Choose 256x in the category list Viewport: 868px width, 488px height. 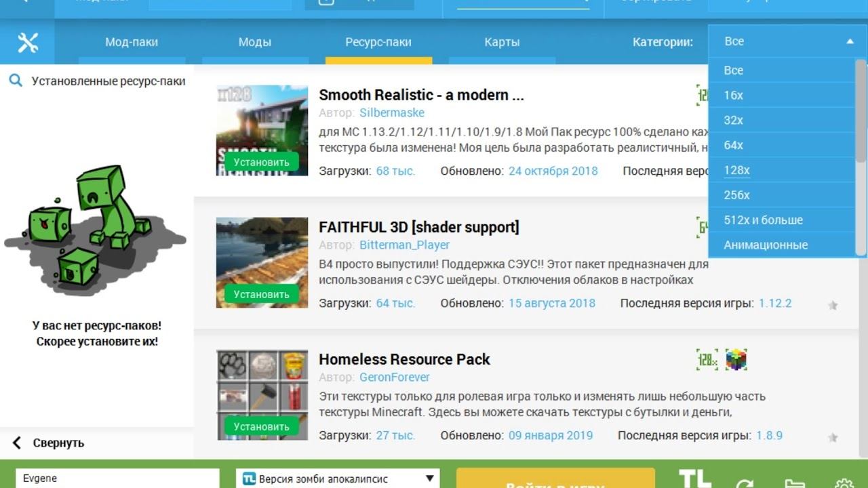782,195
